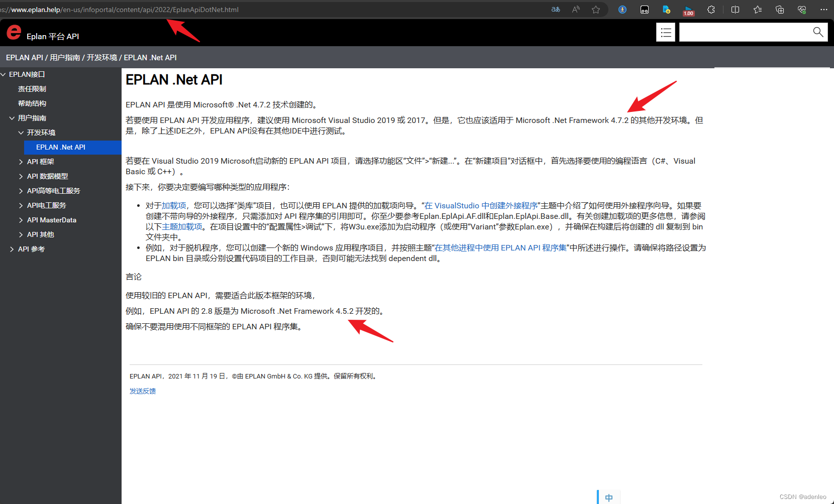Go to 开发环境 in the breadcrumb

click(102, 58)
